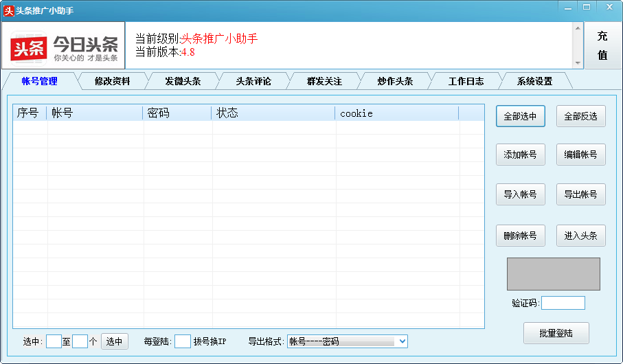Click the 进入头条 button
Image resolution: width=623 pixels, height=364 pixels.
click(581, 236)
